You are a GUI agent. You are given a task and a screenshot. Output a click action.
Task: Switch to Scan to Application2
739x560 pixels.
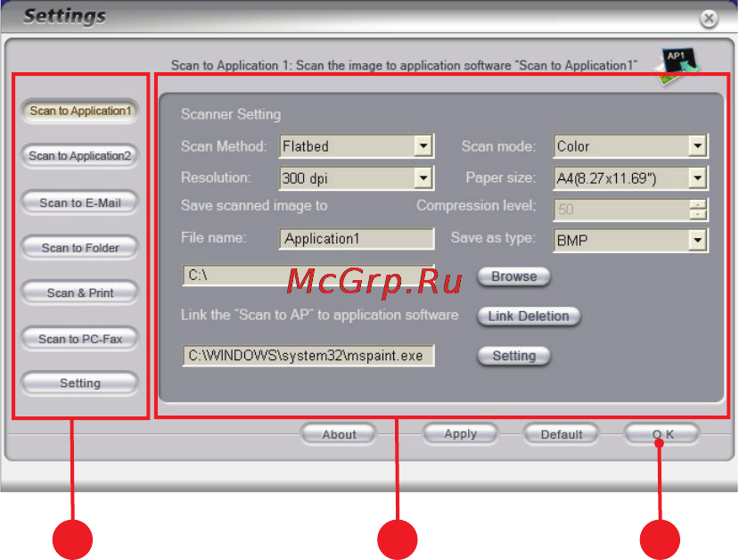pyautogui.click(x=79, y=155)
